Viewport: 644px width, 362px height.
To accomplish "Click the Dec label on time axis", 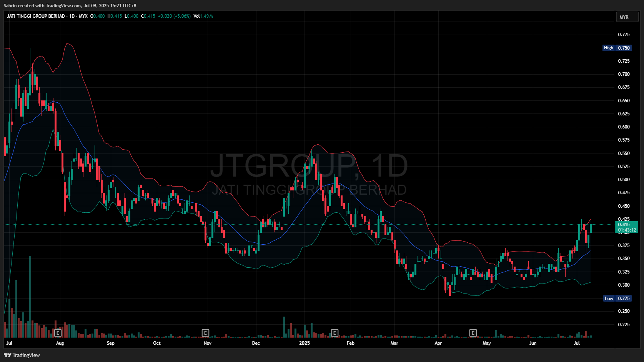I will click(256, 343).
